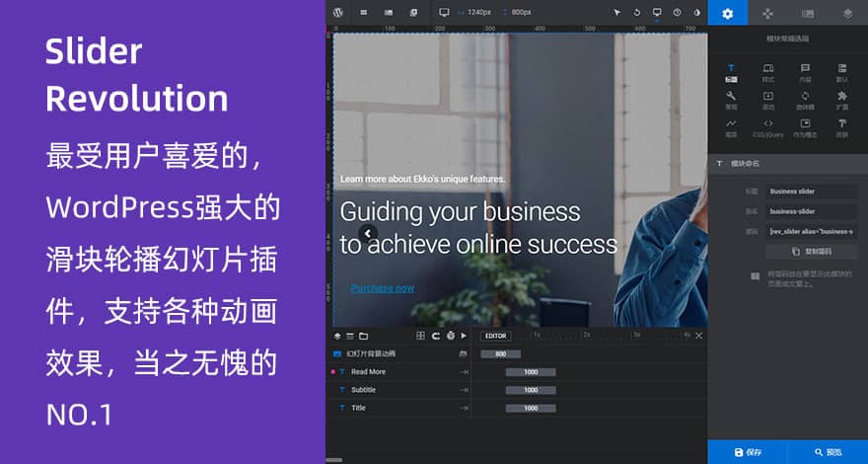Click the Title 1000 timeline bar

(x=531, y=408)
